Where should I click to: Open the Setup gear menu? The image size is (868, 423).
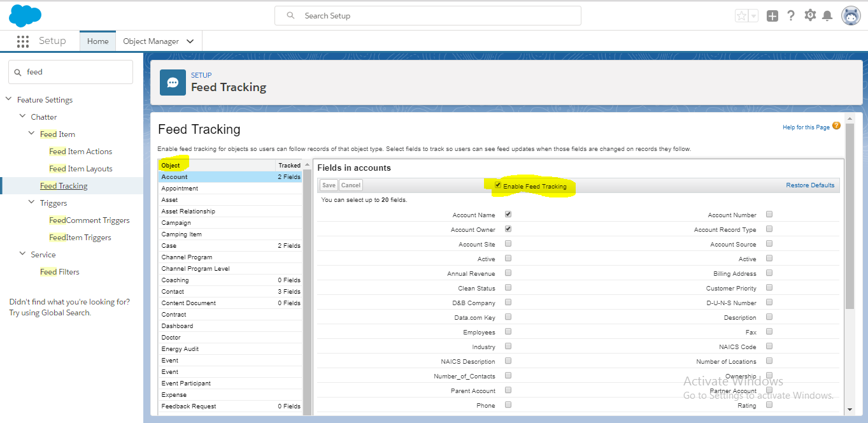coord(810,15)
